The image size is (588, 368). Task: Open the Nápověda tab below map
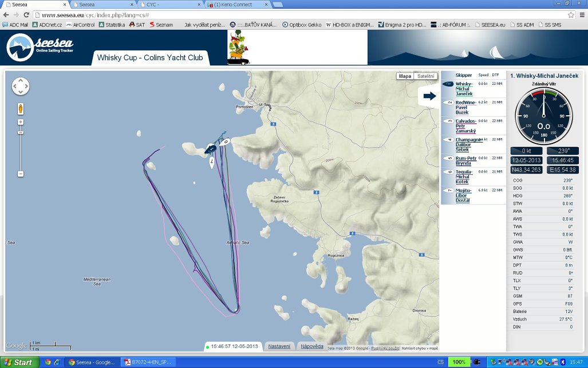click(313, 346)
